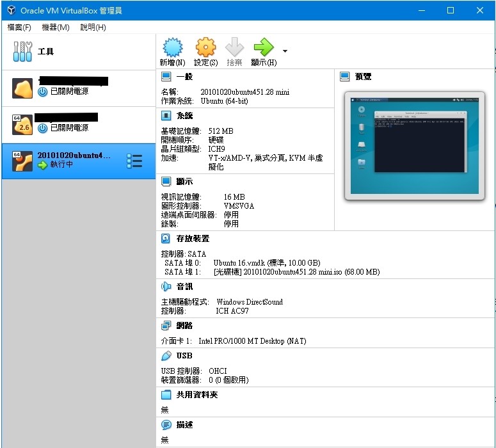Click the General (一般) section monitor icon
The image size is (496, 448).
coord(166,77)
